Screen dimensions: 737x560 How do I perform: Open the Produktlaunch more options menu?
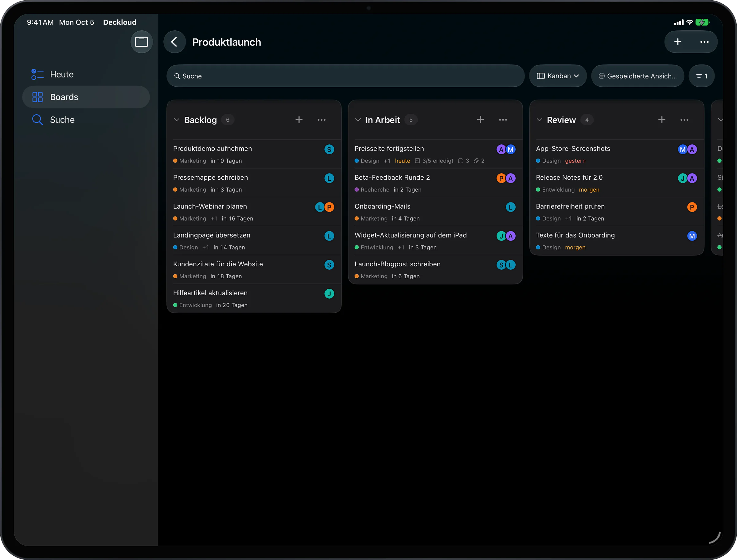coord(704,42)
